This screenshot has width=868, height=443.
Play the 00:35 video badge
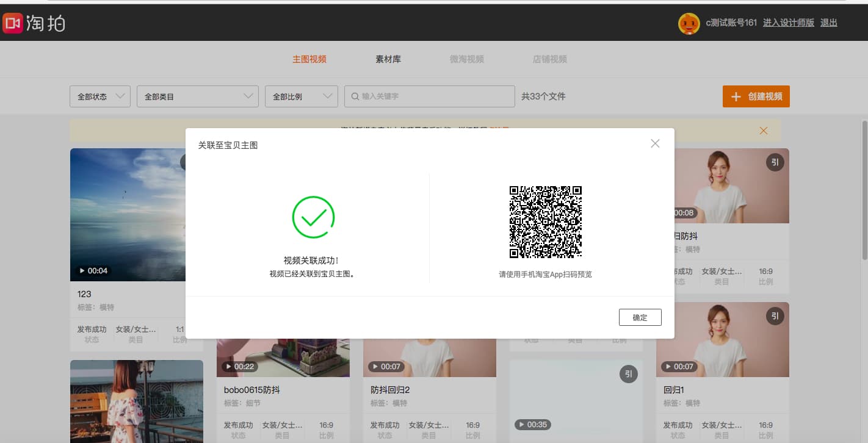532,425
